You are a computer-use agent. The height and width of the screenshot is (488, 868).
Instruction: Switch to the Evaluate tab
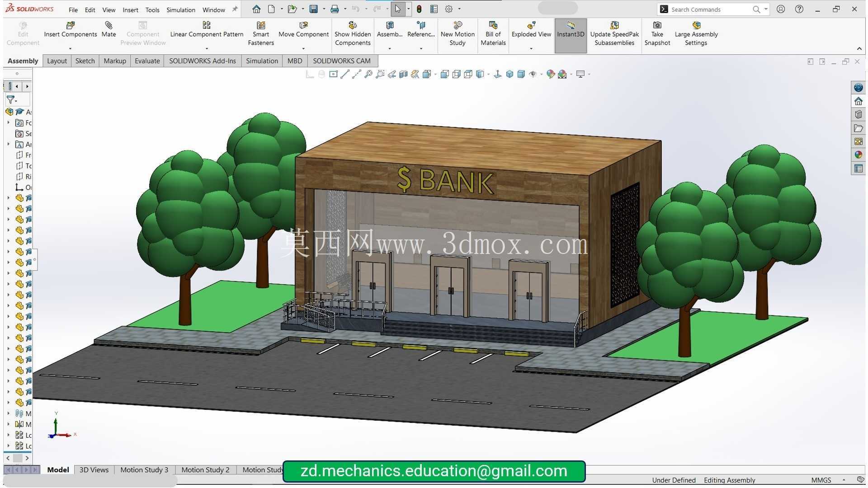pyautogui.click(x=147, y=61)
